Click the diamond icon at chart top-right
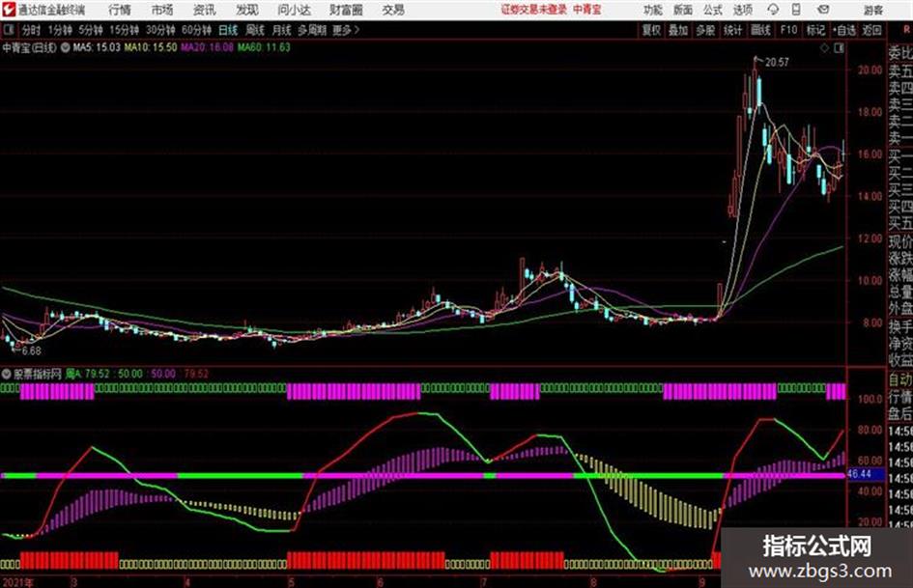913x588 pixels. (824, 48)
